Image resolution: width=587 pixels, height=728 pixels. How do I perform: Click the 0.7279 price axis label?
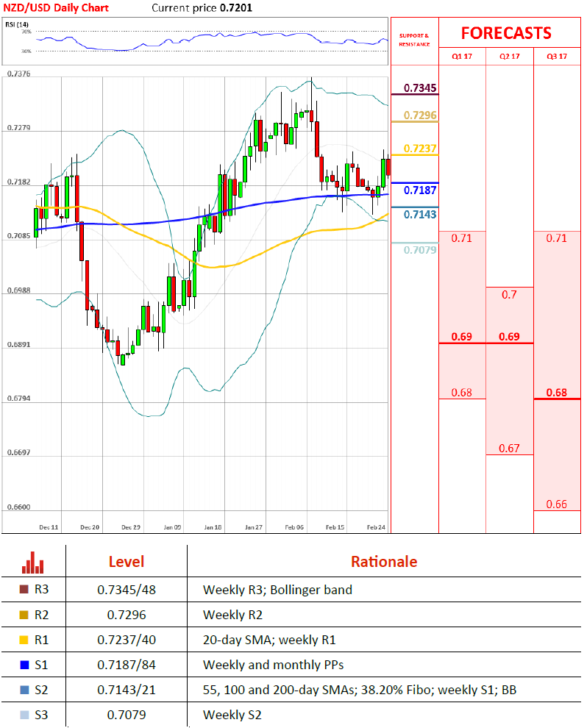tap(18, 128)
